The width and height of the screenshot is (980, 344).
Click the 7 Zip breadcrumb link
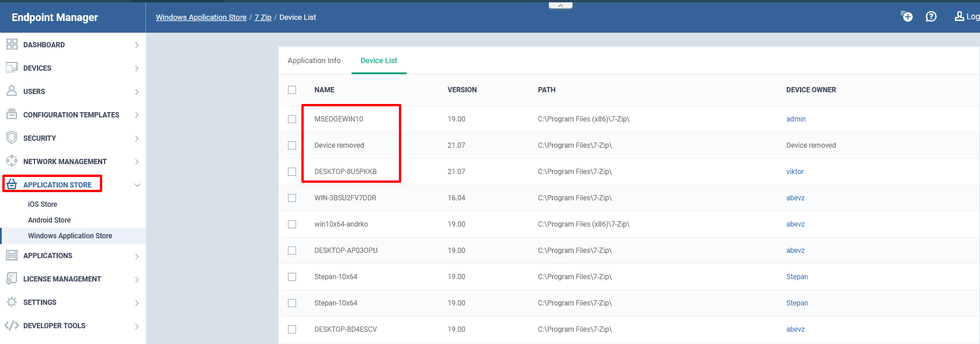point(263,18)
